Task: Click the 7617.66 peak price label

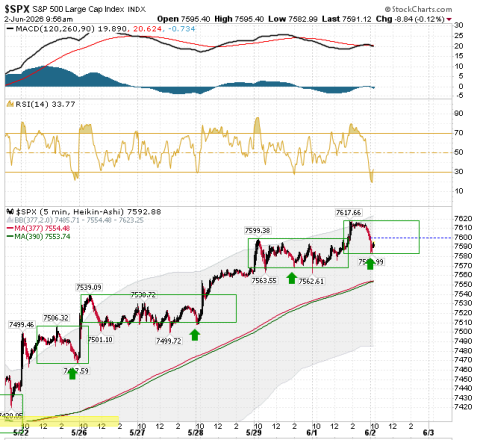Action: point(348,213)
